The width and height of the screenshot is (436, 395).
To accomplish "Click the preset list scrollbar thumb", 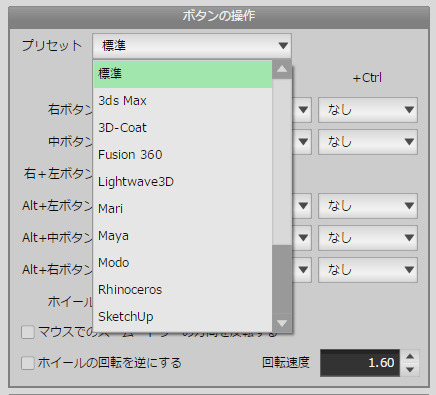I will [x=282, y=279].
